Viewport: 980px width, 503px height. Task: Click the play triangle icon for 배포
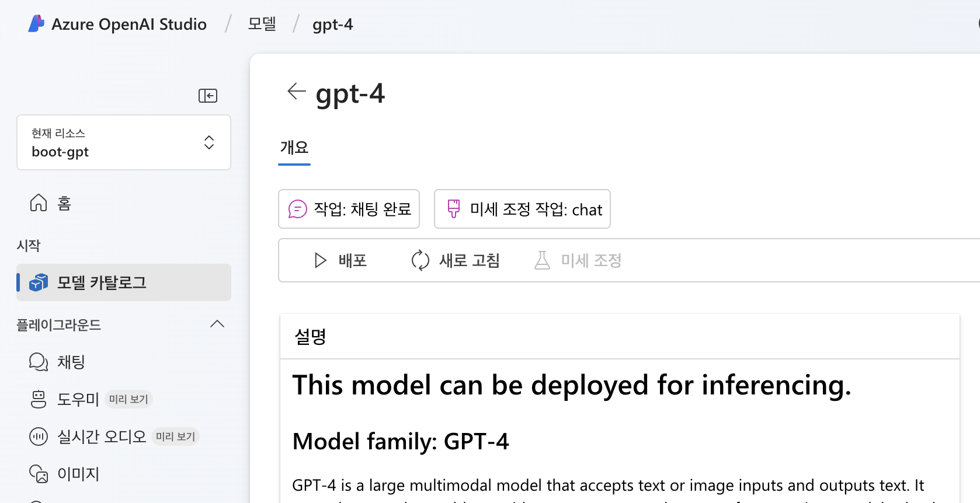point(320,260)
